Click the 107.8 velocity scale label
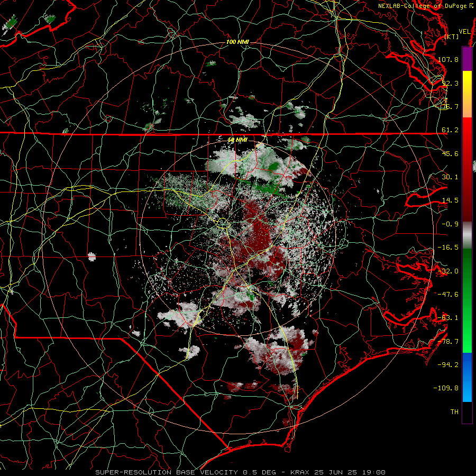 (x=448, y=59)
